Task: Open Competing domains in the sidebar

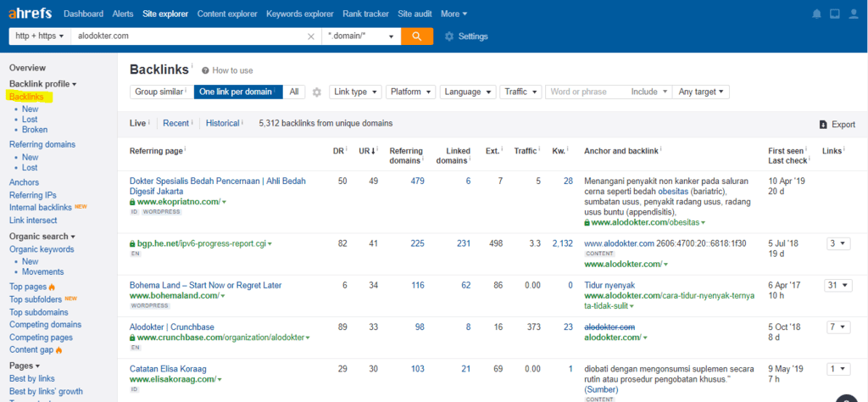Action: 46,325
